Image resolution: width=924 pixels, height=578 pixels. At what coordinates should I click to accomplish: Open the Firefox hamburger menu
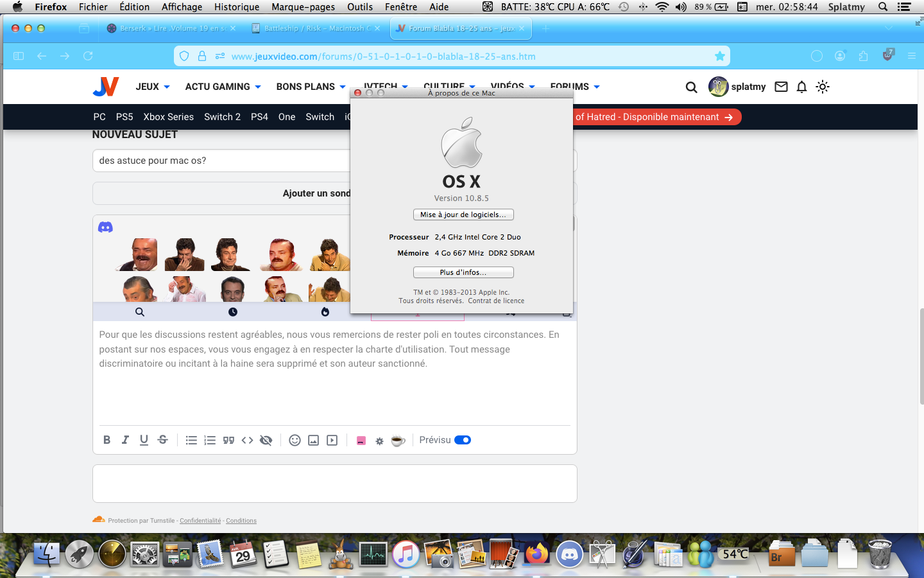[x=911, y=56]
